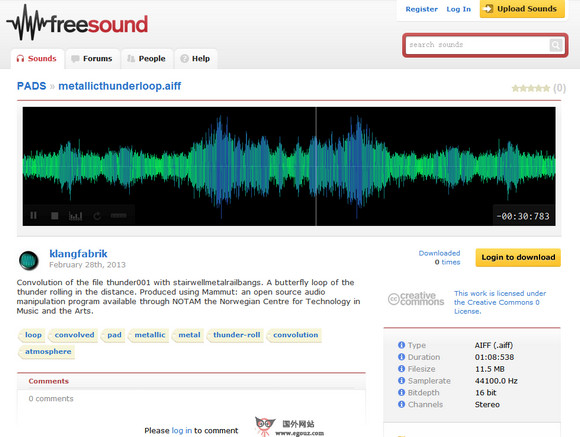Click the log in to comment link
This screenshot has height=437, width=580.
(182, 430)
